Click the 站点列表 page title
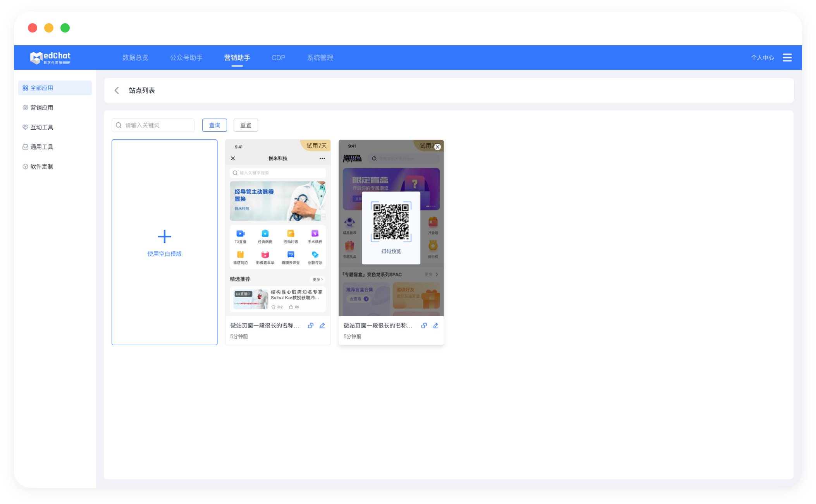The image size is (816, 504). [142, 91]
